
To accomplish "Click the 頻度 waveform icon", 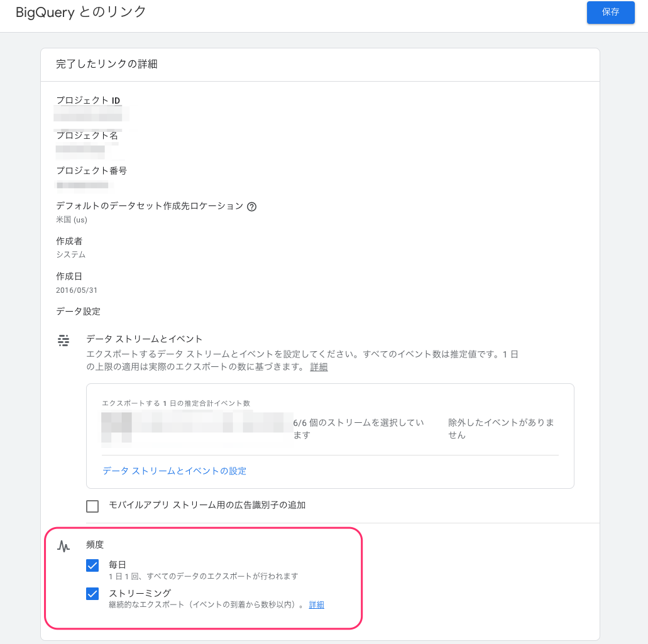I will click(x=63, y=546).
